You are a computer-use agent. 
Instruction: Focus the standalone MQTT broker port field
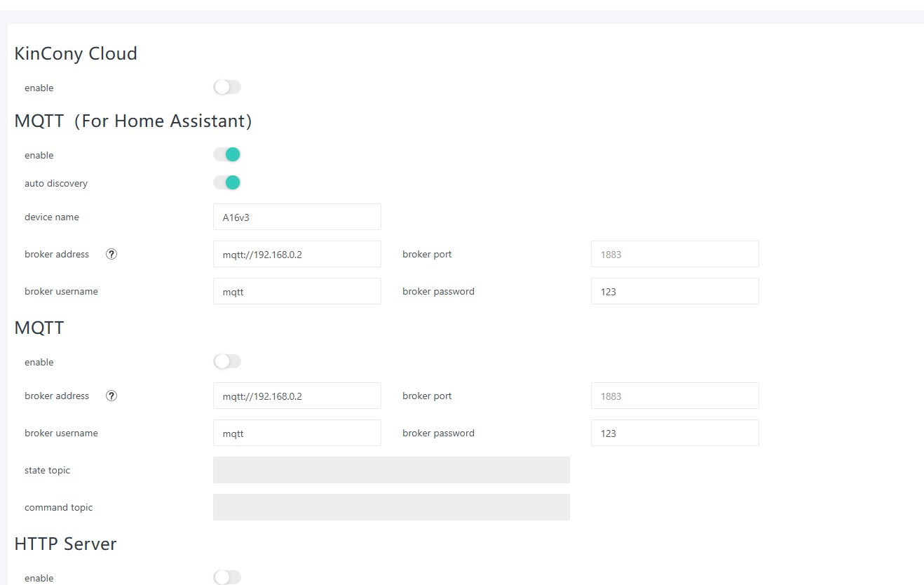(675, 396)
